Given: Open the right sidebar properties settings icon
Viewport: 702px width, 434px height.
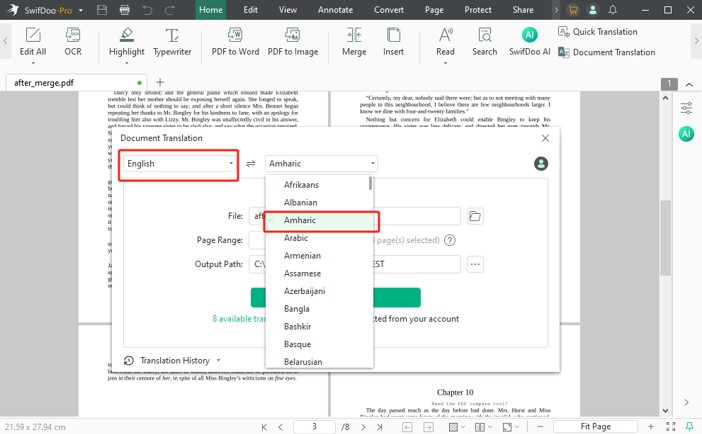Looking at the screenshot, I should point(686,108).
